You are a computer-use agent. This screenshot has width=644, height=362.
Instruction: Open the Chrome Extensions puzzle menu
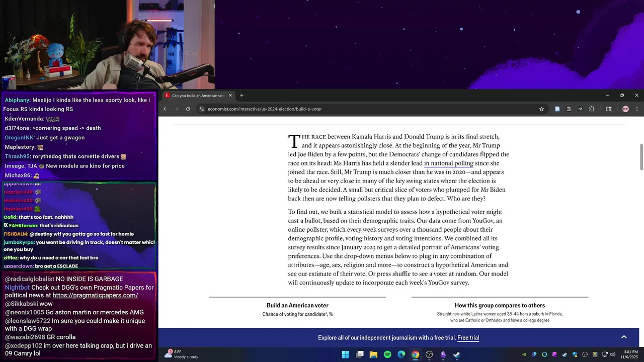pos(592,109)
